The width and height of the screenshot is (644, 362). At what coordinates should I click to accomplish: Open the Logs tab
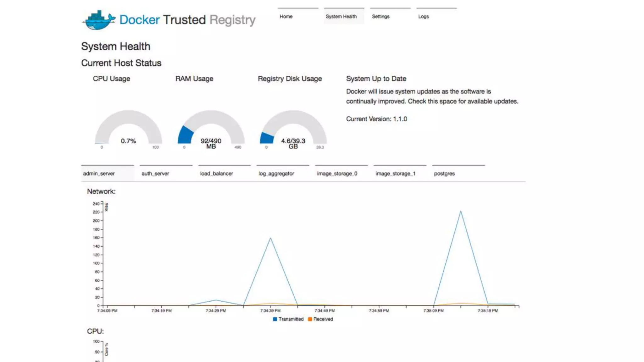(x=423, y=16)
